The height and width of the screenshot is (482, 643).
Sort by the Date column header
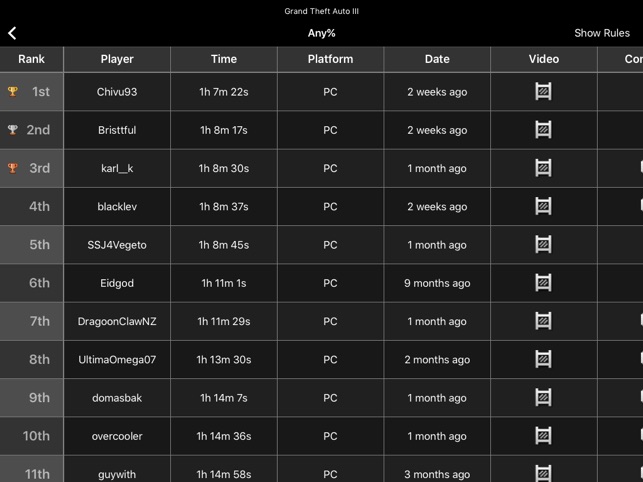point(437,59)
